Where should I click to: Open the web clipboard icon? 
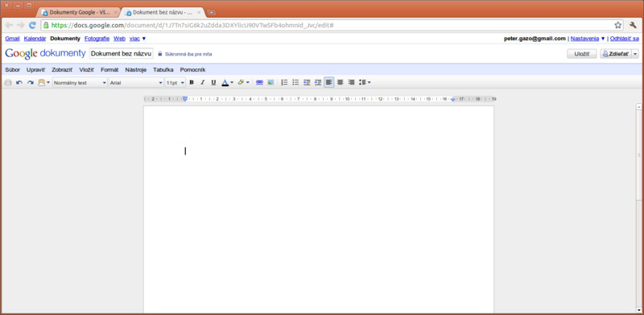[x=43, y=83]
